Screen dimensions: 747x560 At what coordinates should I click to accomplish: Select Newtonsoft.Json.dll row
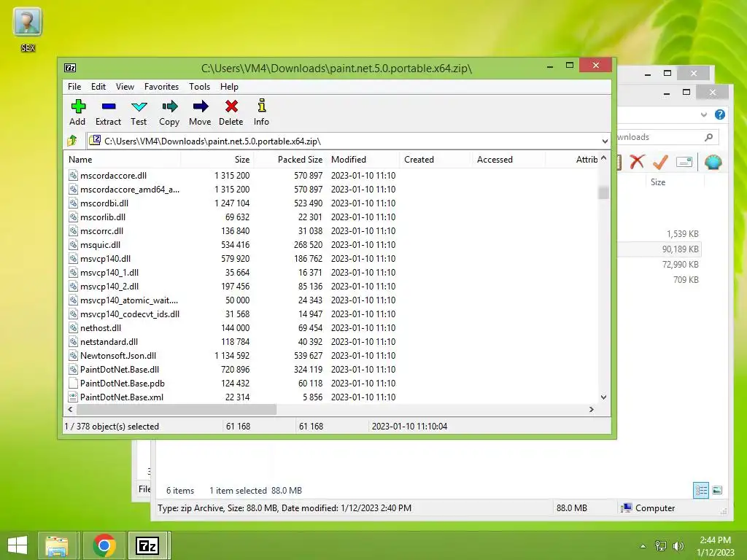coord(330,356)
